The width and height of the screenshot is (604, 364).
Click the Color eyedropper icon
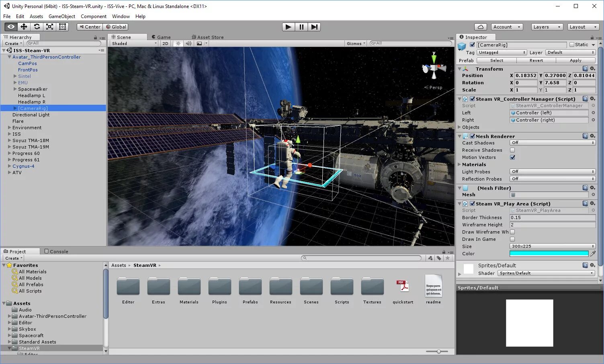(593, 254)
